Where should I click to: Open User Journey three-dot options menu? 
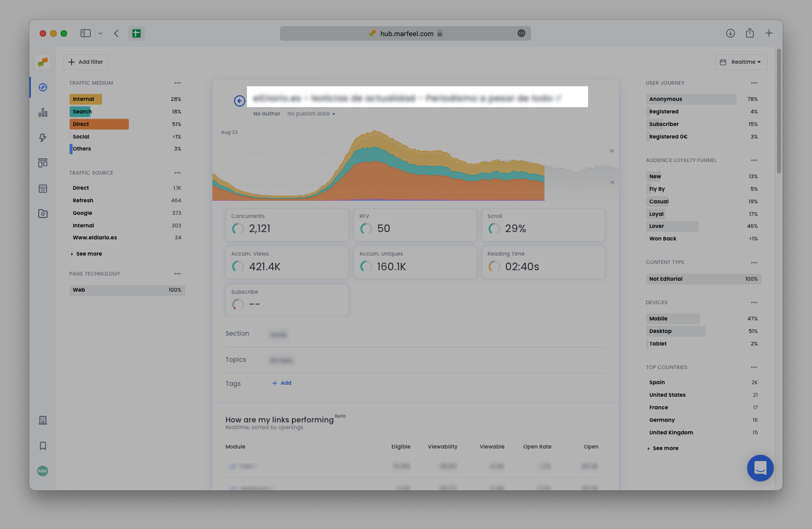tap(753, 83)
